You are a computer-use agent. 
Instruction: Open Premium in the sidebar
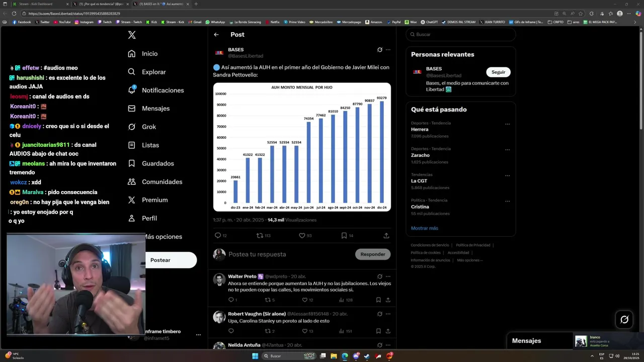tap(148, 200)
